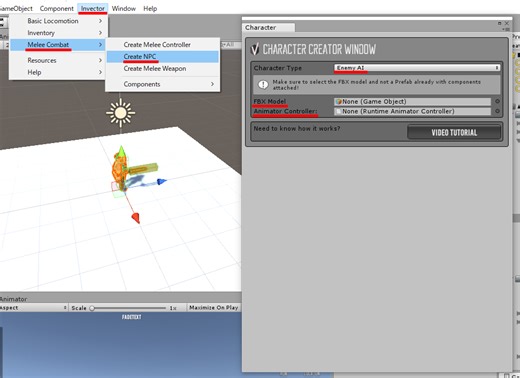The height and width of the screenshot is (378, 520).
Task: Choose Create NPC
Action: click(x=163, y=57)
